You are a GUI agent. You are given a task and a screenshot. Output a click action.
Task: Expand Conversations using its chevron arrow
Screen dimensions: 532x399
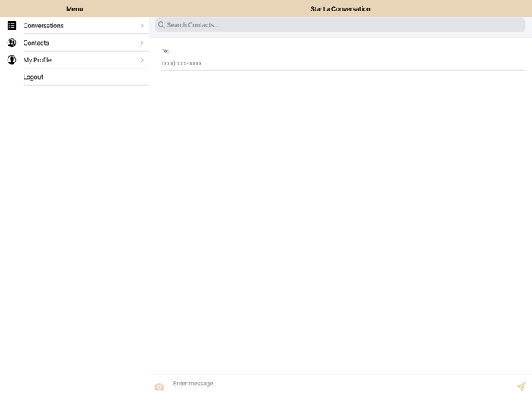141,26
